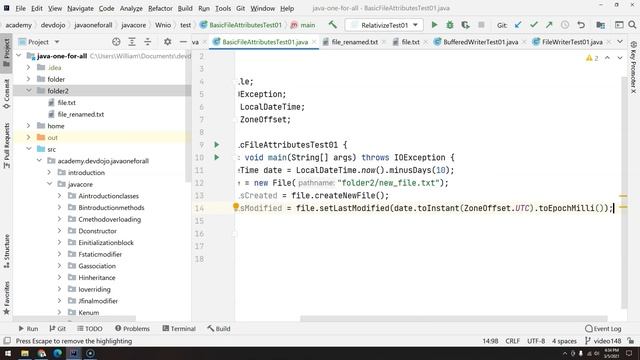Click the warnings indicator showing 2
640x360 pixels.
pos(592,58)
